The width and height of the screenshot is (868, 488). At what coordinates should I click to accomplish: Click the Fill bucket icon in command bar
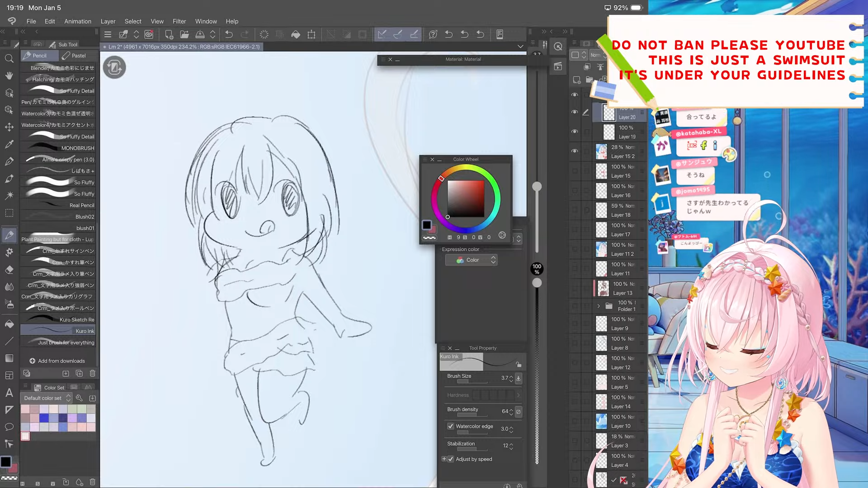click(296, 34)
